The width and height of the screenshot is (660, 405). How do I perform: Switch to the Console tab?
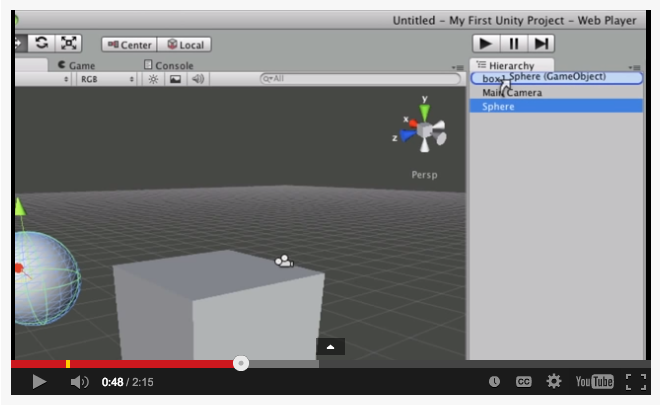coord(168,65)
